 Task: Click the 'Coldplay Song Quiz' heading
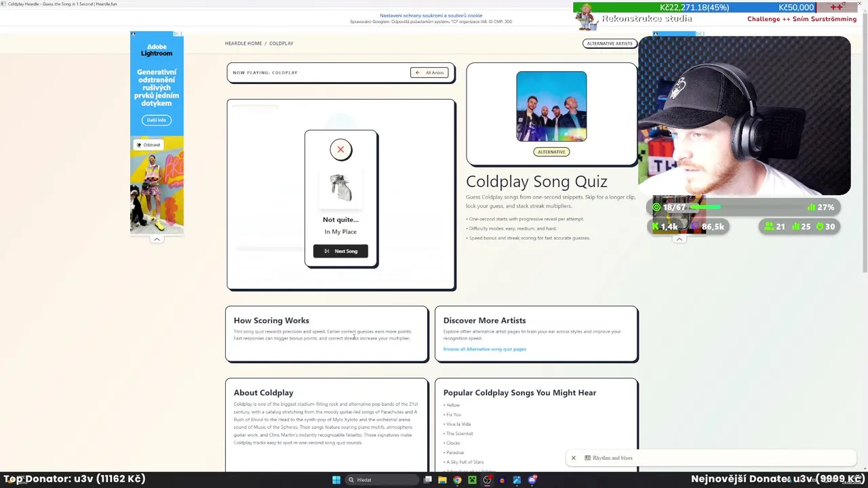click(x=536, y=182)
